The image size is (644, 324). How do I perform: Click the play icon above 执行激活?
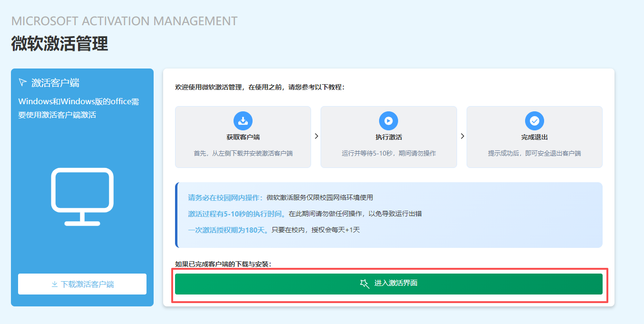tap(389, 121)
